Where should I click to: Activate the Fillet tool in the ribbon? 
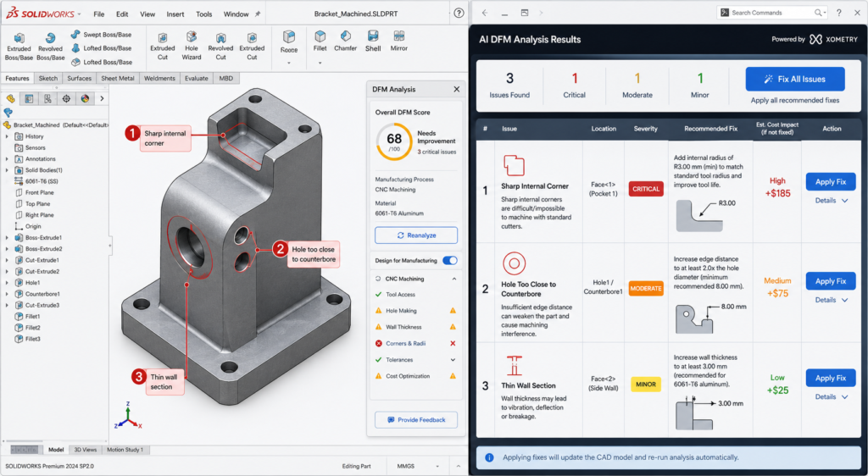click(x=320, y=42)
